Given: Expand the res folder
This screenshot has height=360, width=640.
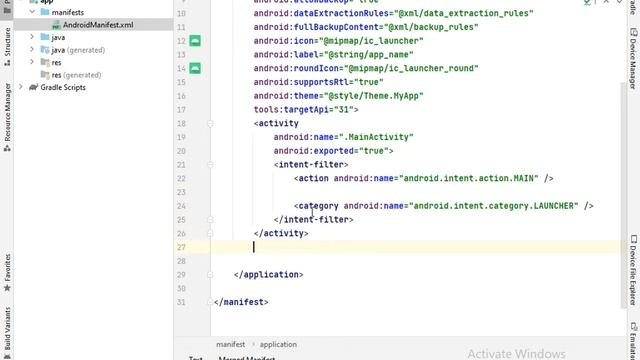Looking at the screenshot, I should [x=32, y=62].
